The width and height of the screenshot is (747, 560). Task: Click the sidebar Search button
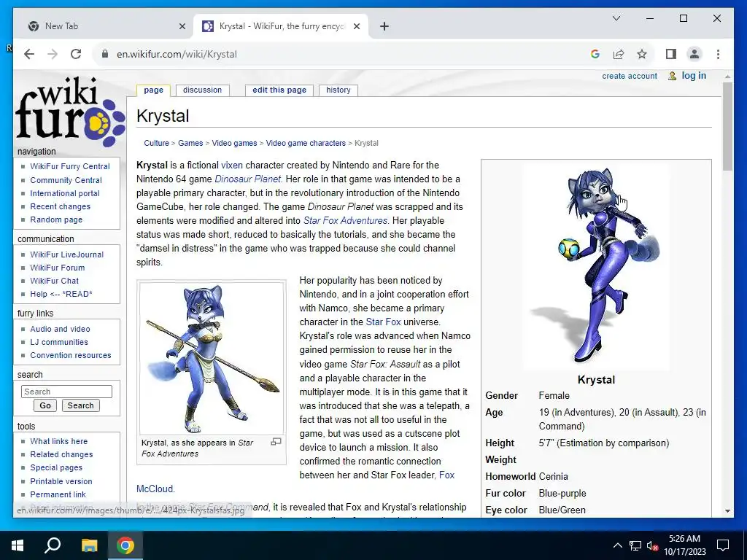tap(80, 405)
